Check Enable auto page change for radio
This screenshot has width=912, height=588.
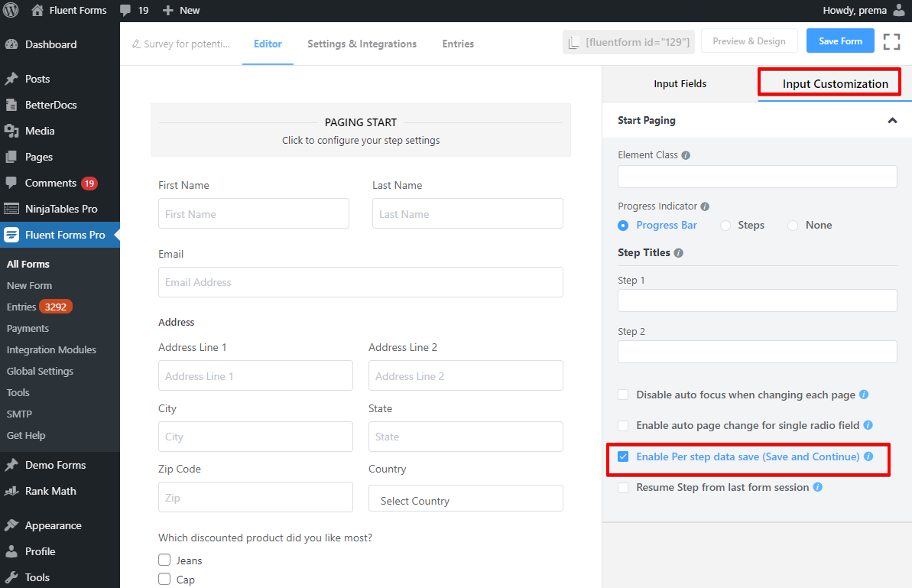pyautogui.click(x=623, y=426)
